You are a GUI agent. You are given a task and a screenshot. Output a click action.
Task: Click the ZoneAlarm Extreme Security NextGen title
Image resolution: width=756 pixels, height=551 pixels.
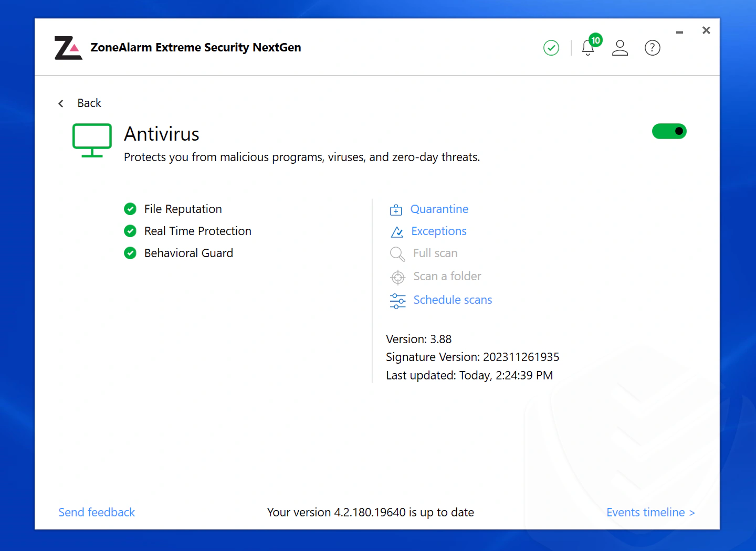click(196, 48)
